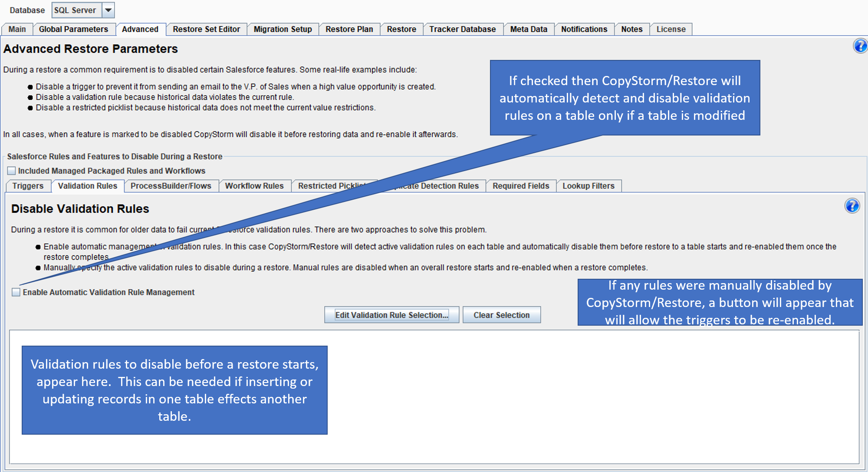Open the Database SQL Server dropdown arrow

108,10
